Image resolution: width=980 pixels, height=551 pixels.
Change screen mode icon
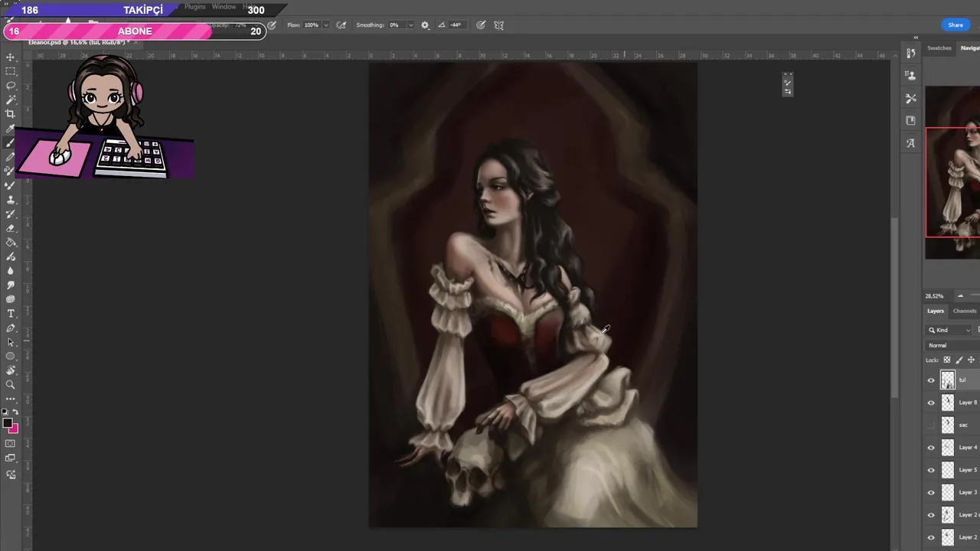(x=11, y=458)
